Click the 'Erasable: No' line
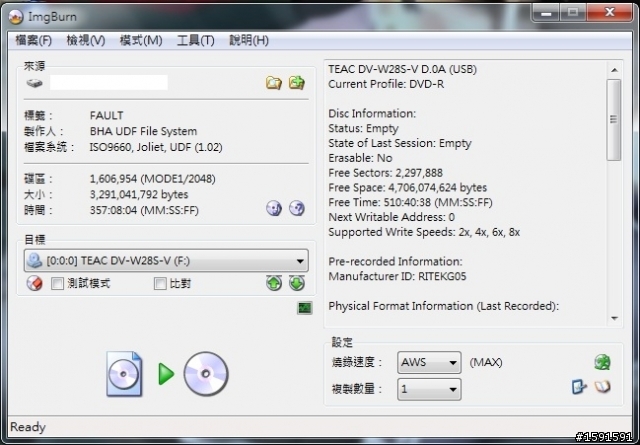 360,158
